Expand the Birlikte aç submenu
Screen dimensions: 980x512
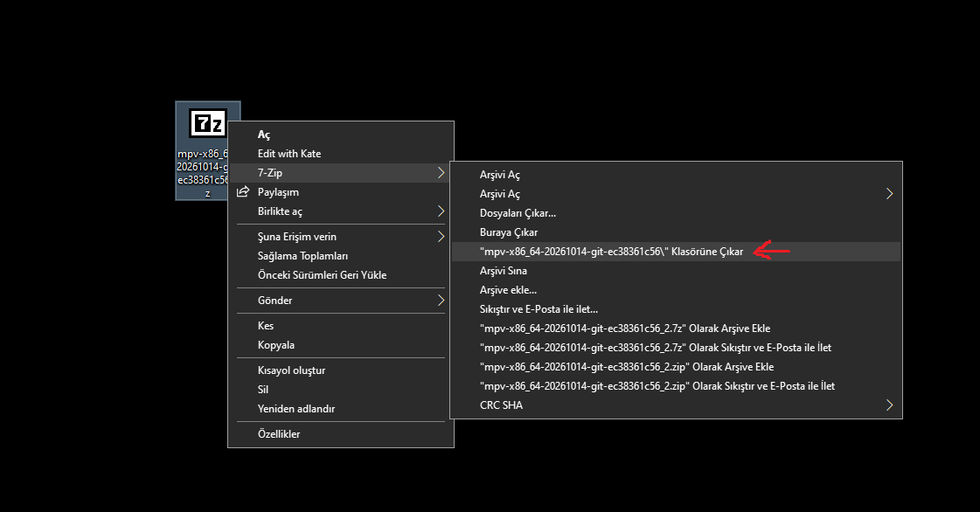point(341,211)
